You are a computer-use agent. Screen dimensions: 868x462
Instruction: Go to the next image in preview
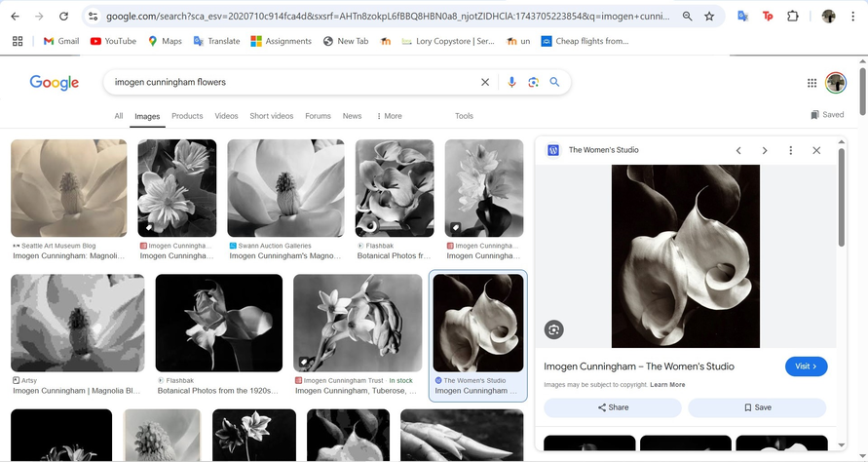coord(765,150)
